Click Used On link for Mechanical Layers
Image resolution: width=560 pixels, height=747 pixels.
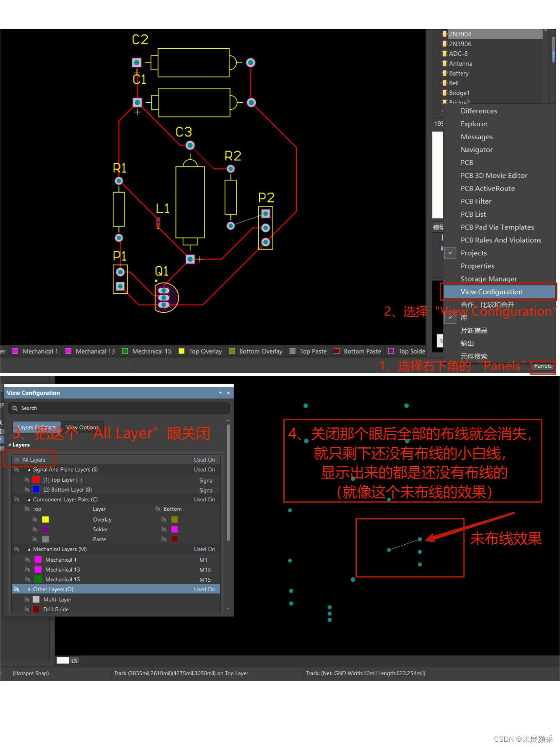pos(205,549)
